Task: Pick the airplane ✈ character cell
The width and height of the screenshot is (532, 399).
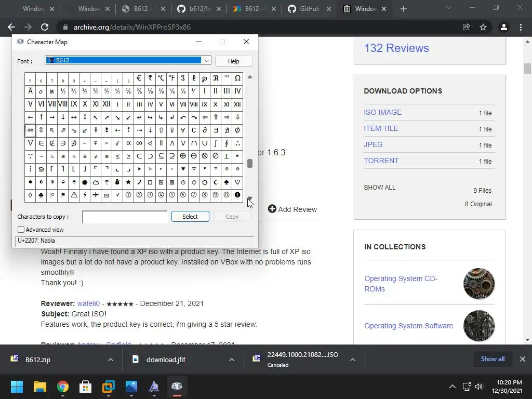Action: [96, 195]
